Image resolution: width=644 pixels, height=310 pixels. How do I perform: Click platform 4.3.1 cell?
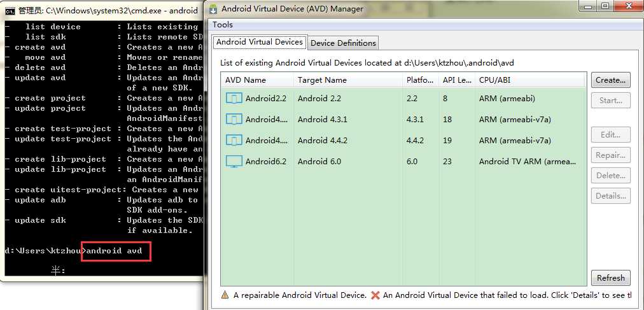point(415,120)
